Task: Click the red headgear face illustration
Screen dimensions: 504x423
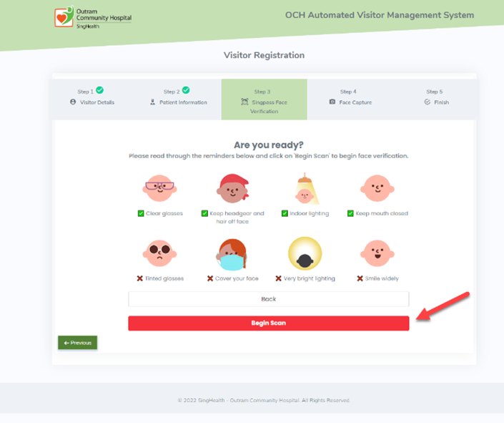Action: [x=233, y=188]
